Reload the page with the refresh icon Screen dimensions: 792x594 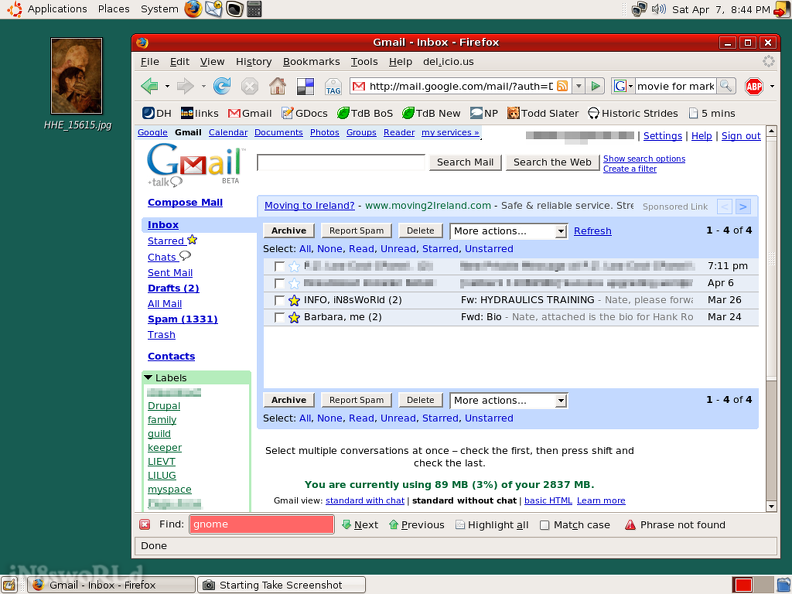coord(222,86)
